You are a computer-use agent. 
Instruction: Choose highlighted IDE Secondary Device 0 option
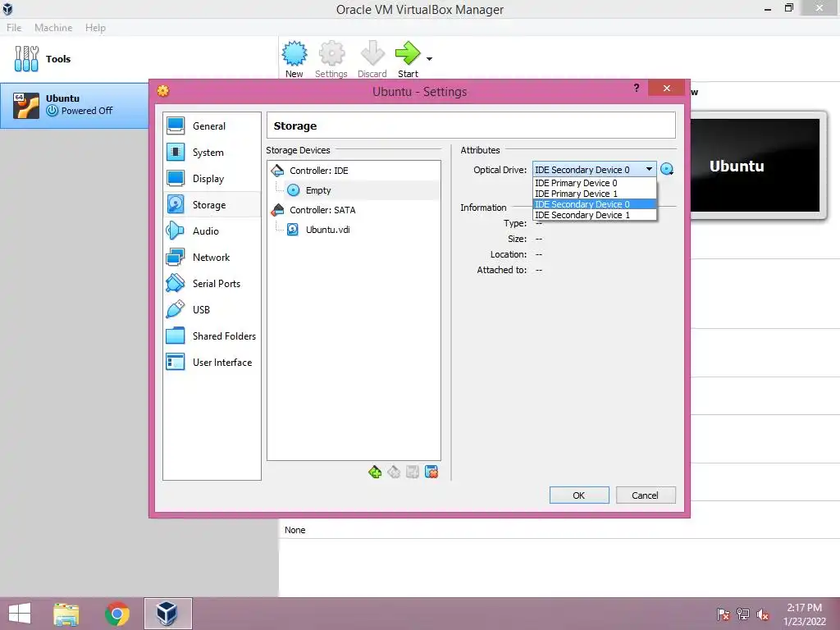point(594,204)
